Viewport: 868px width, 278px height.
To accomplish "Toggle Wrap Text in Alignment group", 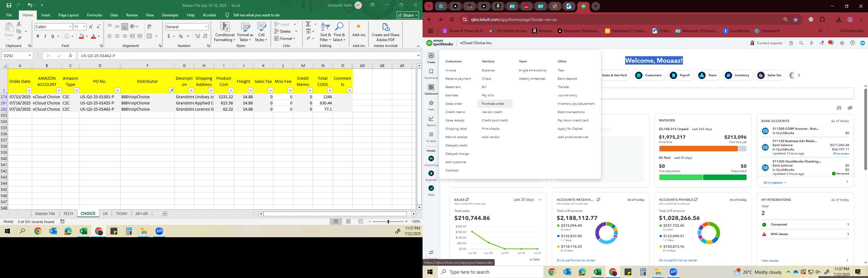I will pos(149,27).
